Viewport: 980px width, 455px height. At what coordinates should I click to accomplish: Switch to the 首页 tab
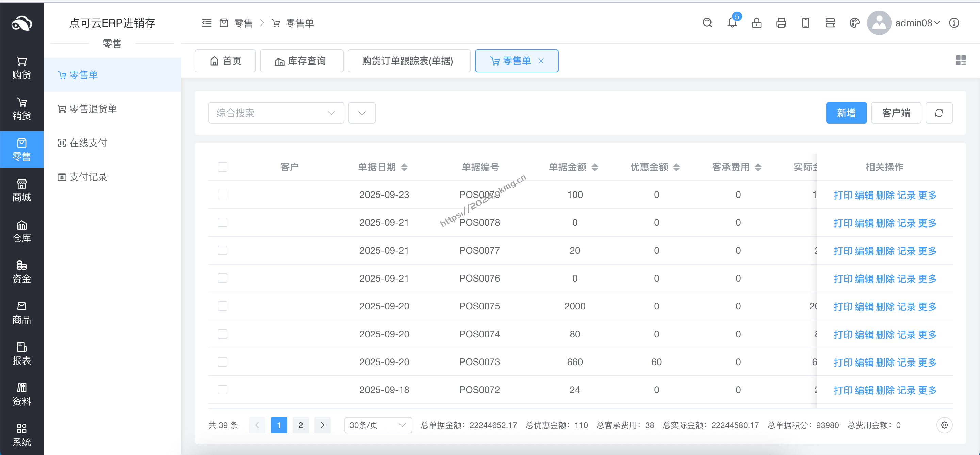(225, 61)
